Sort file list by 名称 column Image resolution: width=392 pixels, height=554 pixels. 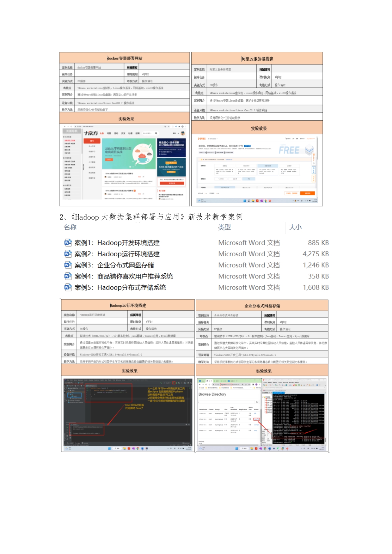(70, 227)
